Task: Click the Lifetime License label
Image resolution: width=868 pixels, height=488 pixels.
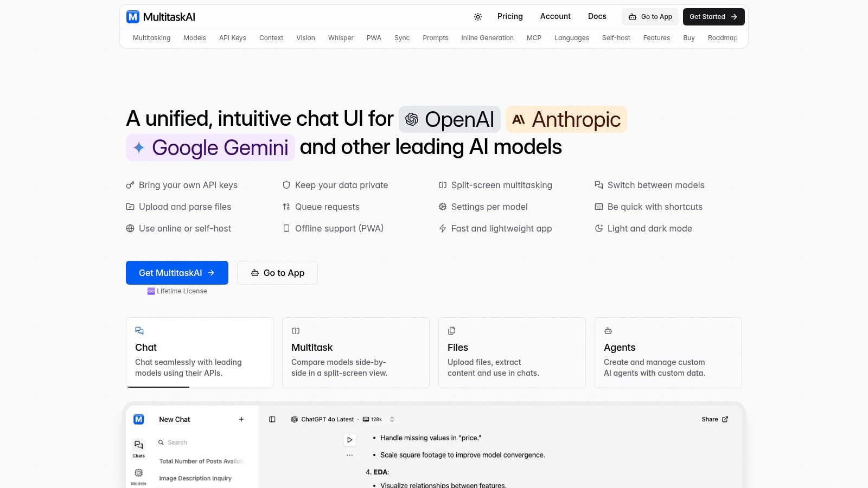Action: [x=177, y=291]
